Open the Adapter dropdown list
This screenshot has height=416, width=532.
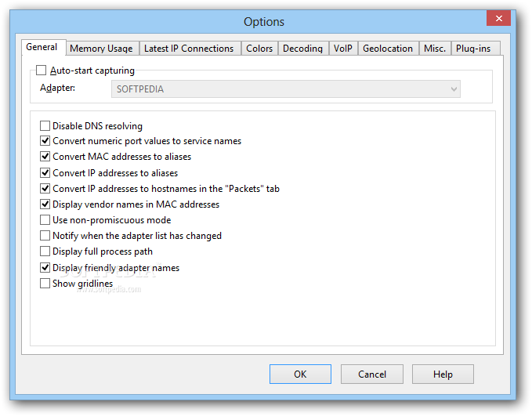[x=453, y=89]
